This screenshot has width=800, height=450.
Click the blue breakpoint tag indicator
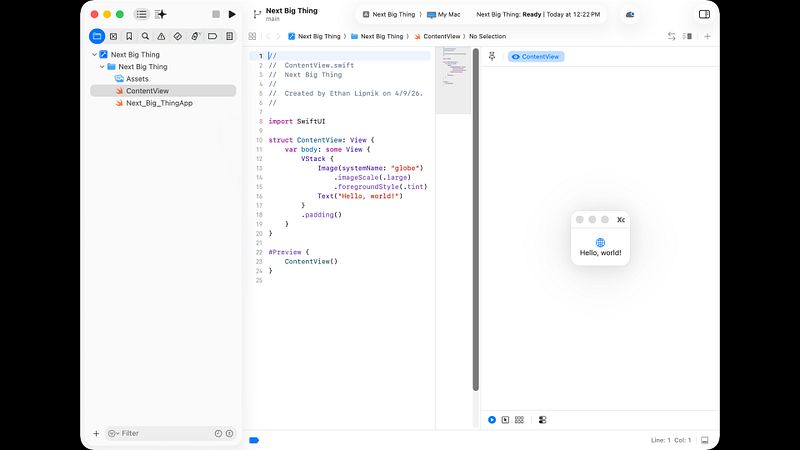[254, 440]
